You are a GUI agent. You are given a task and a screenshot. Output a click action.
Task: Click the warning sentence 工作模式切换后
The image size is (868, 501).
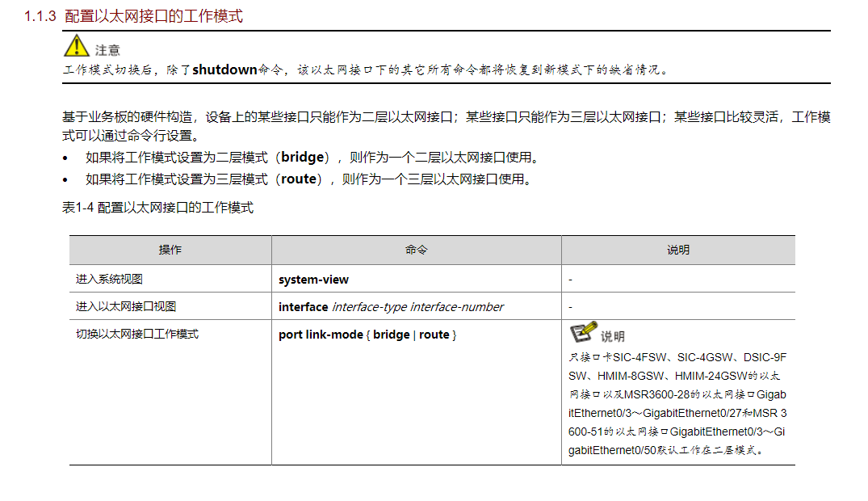367,69
